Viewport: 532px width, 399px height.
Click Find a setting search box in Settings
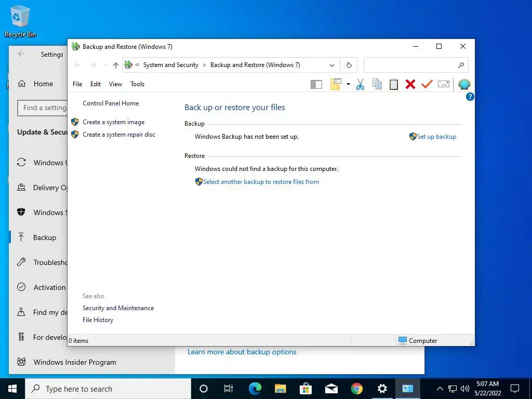pyautogui.click(x=43, y=108)
